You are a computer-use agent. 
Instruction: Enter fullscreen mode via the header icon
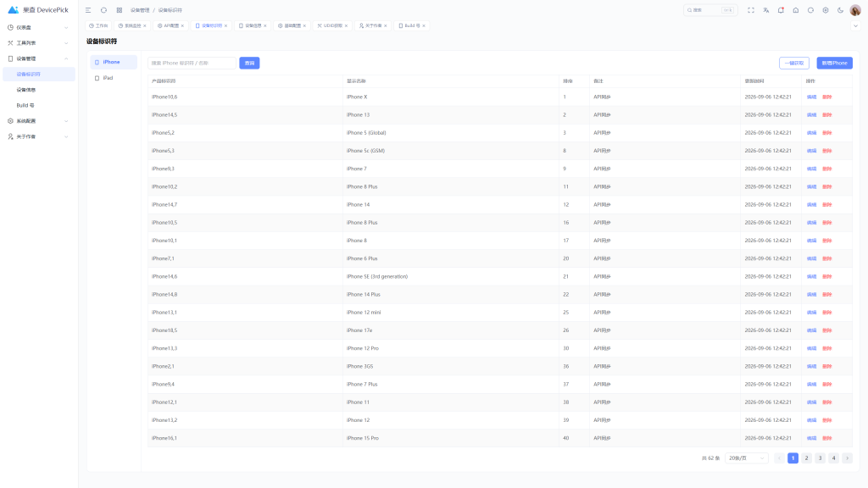tap(751, 10)
